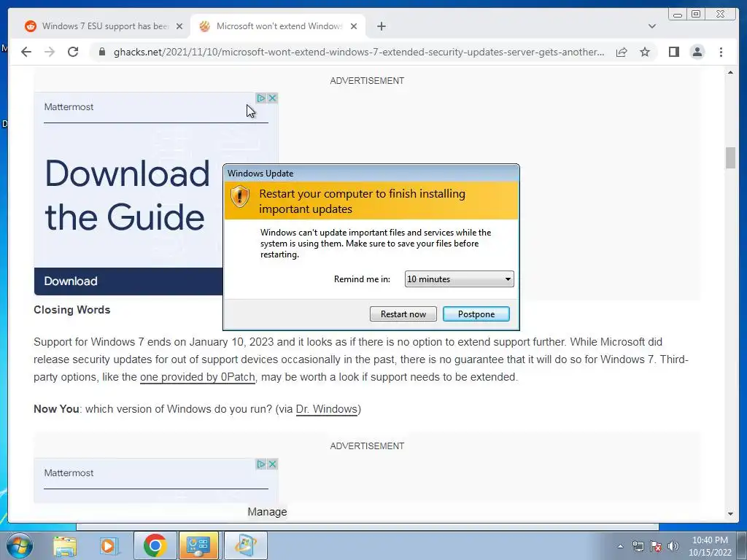Switch to the Windows 7 ESU support tab
The width and height of the screenshot is (747, 560).
tap(104, 26)
